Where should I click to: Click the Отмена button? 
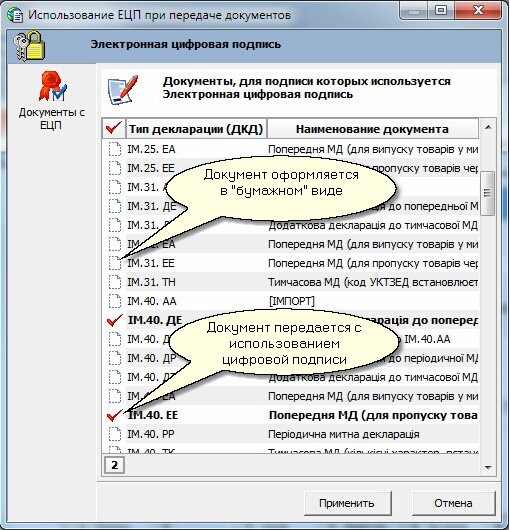(x=453, y=503)
